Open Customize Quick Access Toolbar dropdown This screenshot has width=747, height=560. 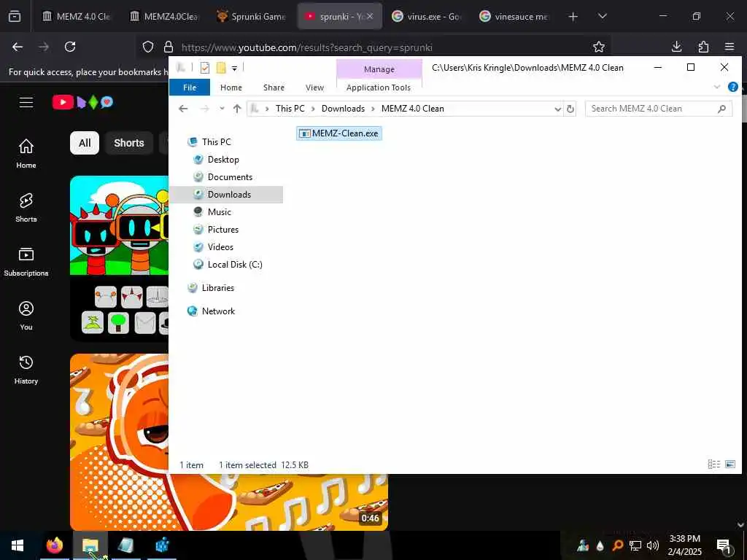234,69
